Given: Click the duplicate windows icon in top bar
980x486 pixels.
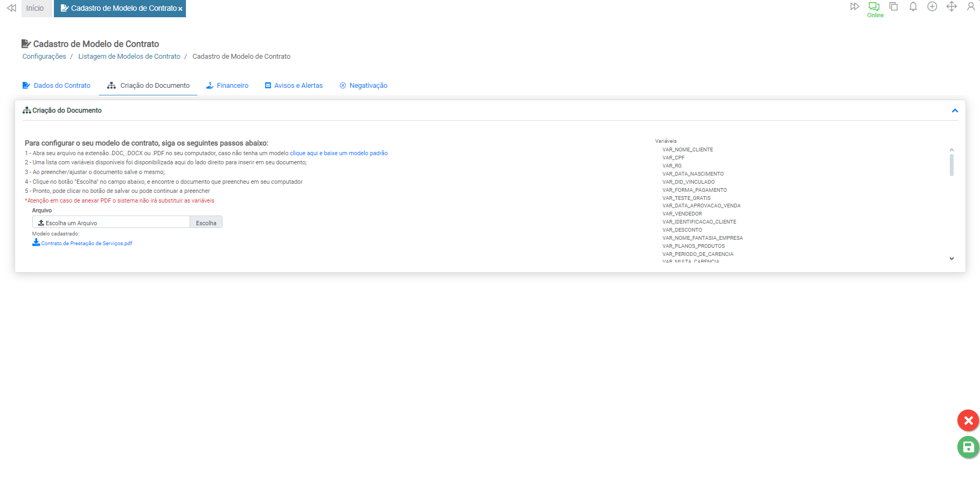Looking at the screenshot, I should (893, 6).
